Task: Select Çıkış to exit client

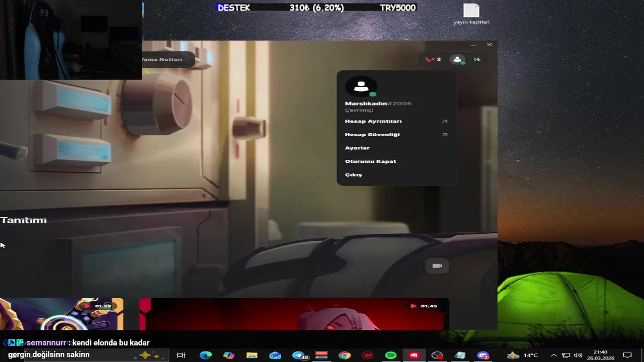Action: (353, 175)
